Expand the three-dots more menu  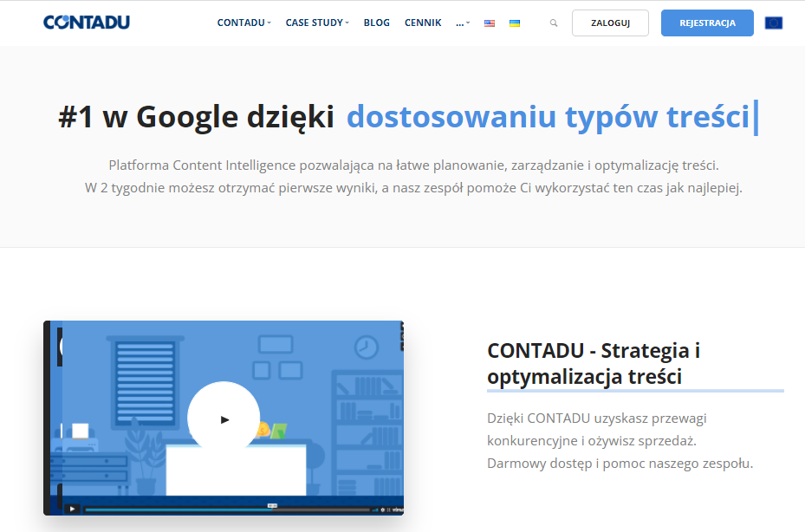[463, 23]
